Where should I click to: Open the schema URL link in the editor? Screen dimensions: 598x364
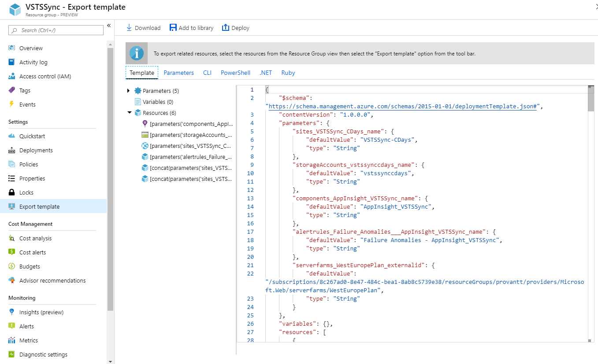coord(402,106)
